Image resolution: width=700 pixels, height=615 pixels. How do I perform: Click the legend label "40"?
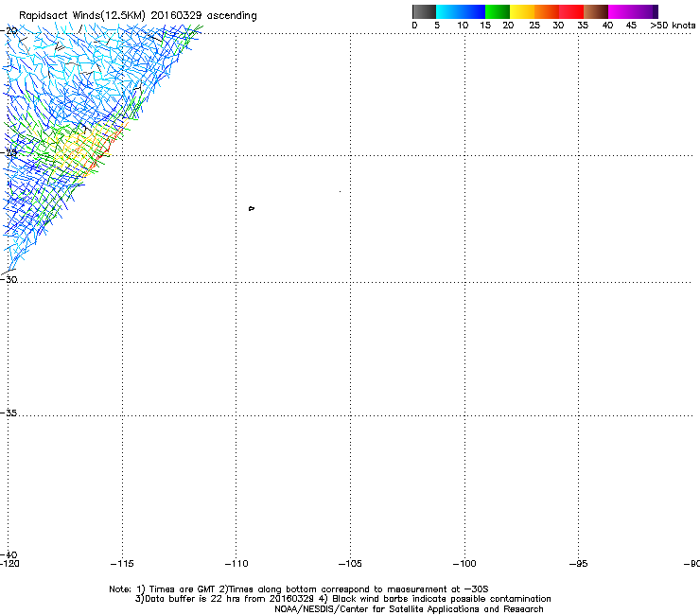pos(607,26)
